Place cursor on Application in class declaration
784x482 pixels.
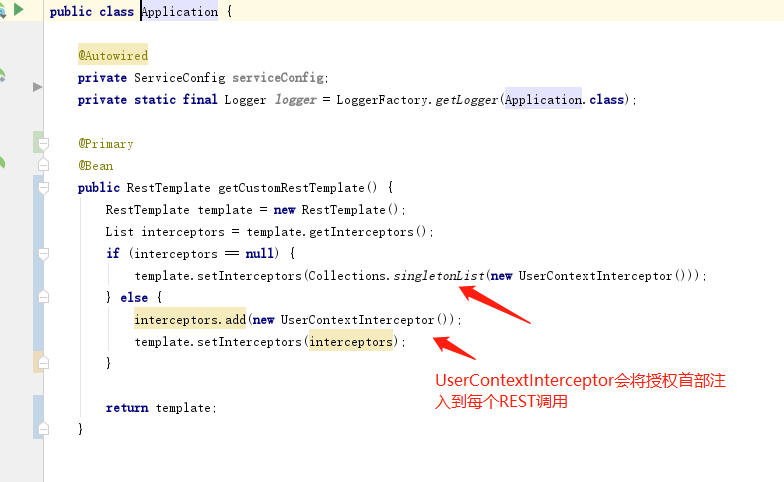(180, 12)
